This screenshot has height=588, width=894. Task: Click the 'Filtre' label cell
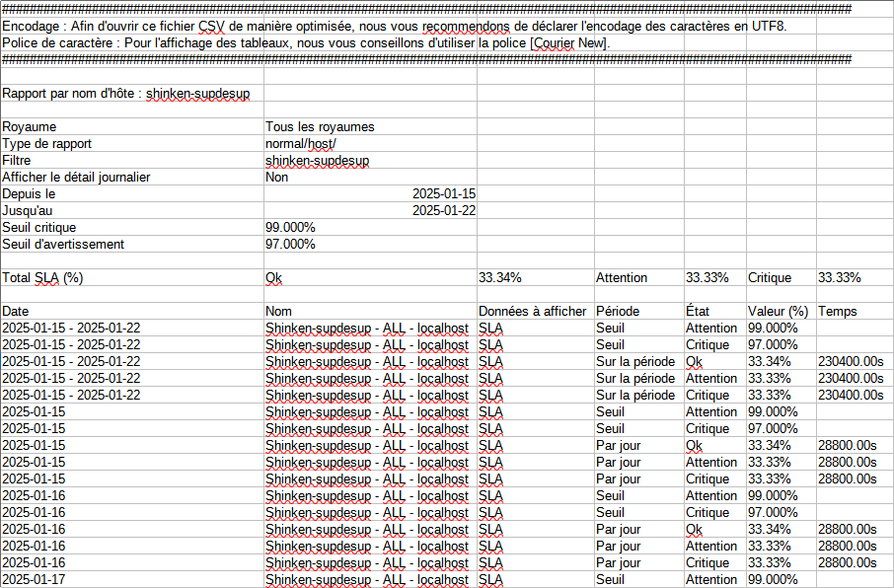(x=20, y=161)
